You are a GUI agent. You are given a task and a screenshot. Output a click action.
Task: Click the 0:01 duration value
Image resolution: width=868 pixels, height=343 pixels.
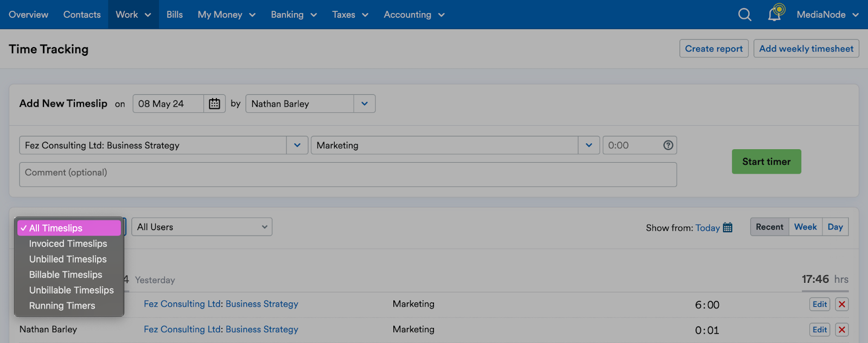coord(707,330)
